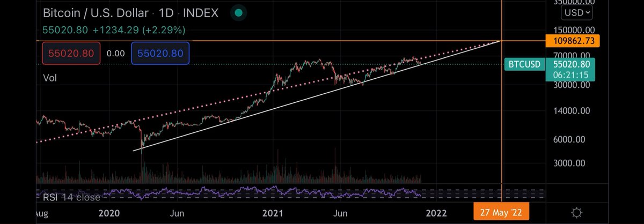Select the Vol indicator label

(50, 78)
